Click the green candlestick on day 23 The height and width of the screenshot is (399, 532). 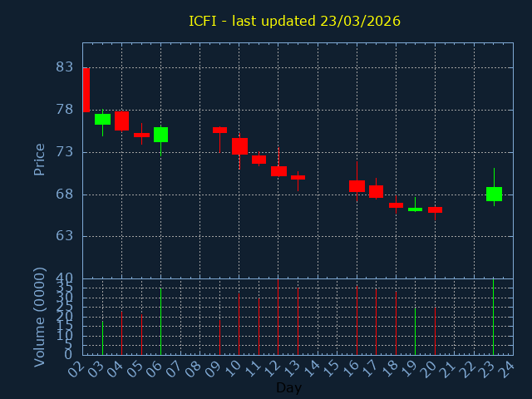click(494, 194)
